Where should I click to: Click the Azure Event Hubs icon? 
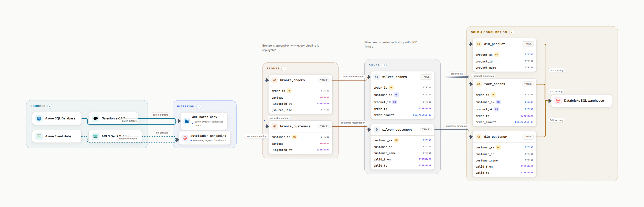click(x=39, y=136)
